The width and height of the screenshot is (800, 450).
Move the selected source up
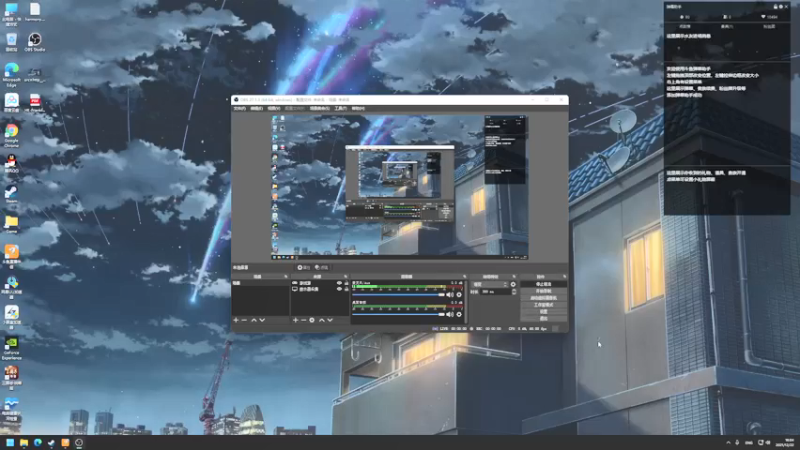pyautogui.click(x=322, y=320)
